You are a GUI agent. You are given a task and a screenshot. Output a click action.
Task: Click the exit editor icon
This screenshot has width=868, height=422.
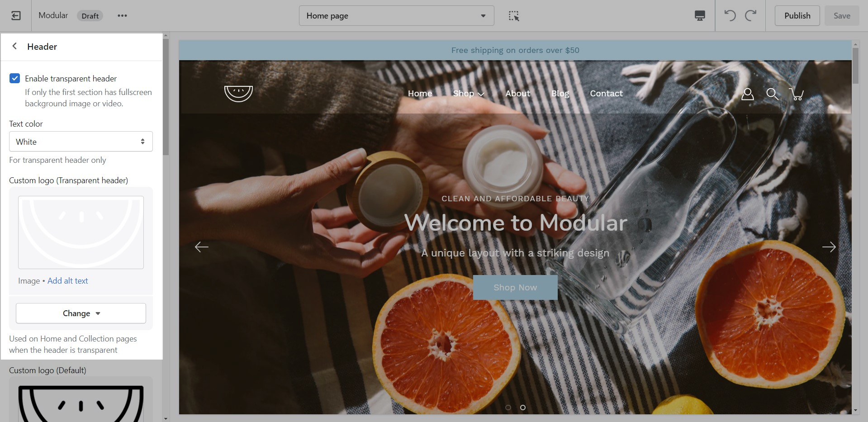pyautogui.click(x=16, y=16)
